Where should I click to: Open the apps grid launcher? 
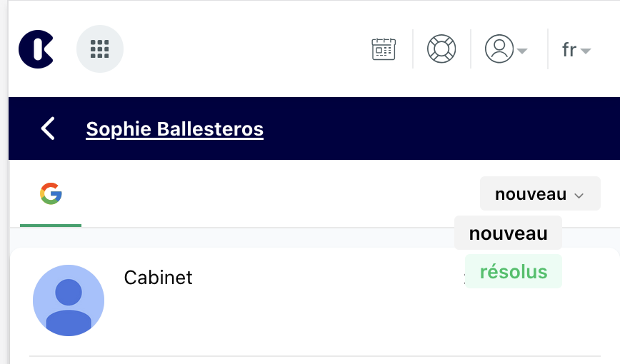tap(100, 49)
